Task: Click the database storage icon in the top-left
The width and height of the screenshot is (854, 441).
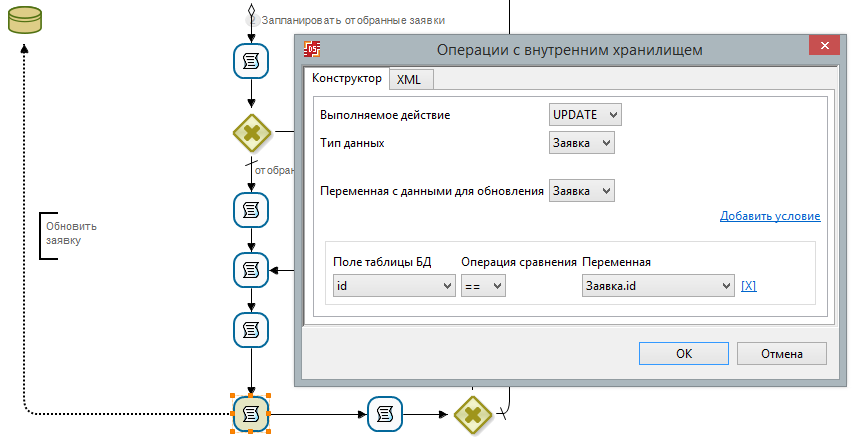Action: tap(24, 19)
